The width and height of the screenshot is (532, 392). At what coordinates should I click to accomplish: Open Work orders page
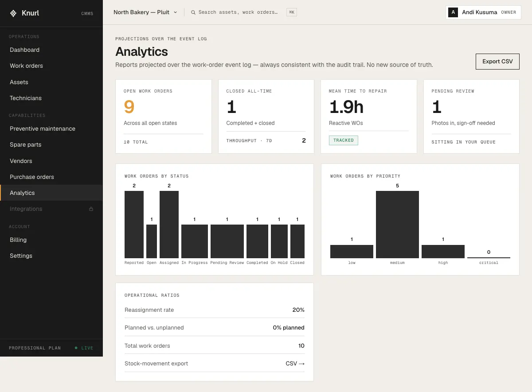(51, 66)
